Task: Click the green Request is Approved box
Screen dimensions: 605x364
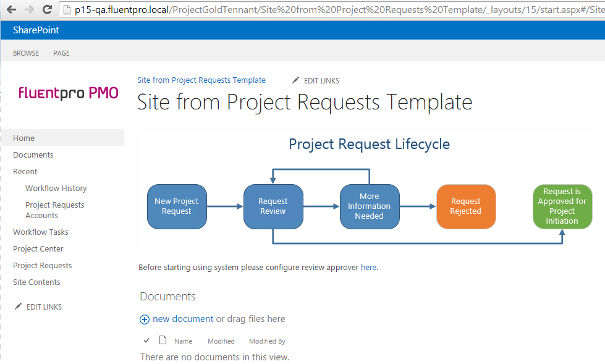Action: coord(562,206)
